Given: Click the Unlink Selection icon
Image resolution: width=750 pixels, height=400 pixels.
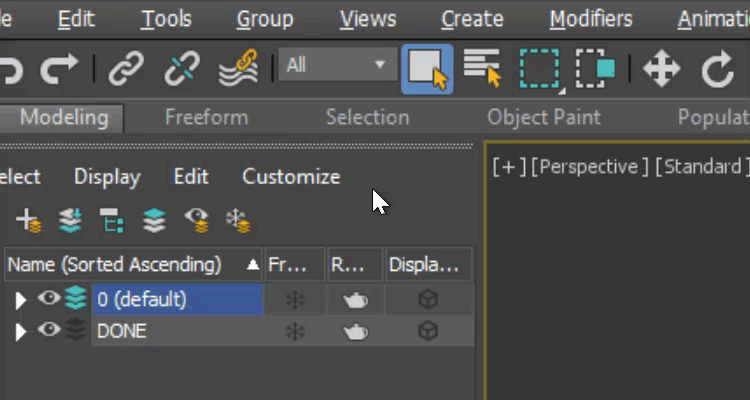Looking at the screenshot, I should [x=181, y=69].
